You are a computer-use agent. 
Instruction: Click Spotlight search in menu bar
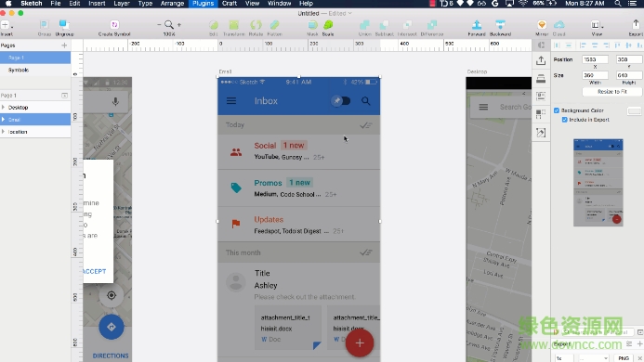(x=618, y=4)
